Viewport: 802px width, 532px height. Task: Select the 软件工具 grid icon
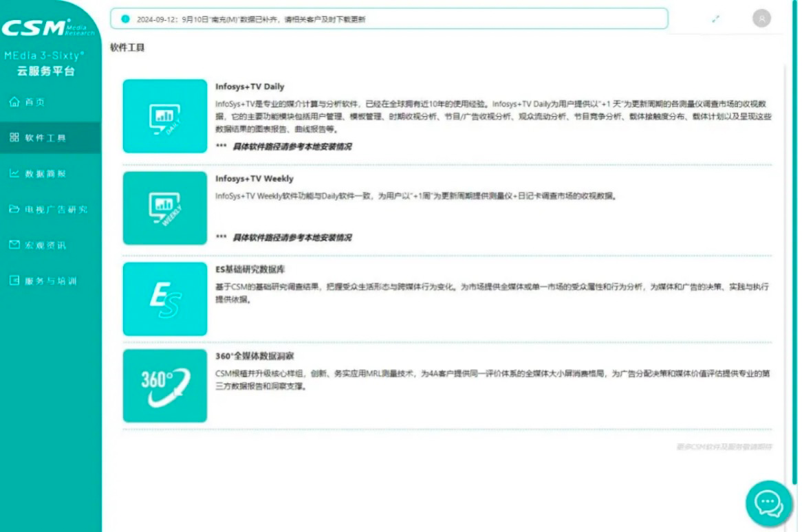[x=14, y=137]
